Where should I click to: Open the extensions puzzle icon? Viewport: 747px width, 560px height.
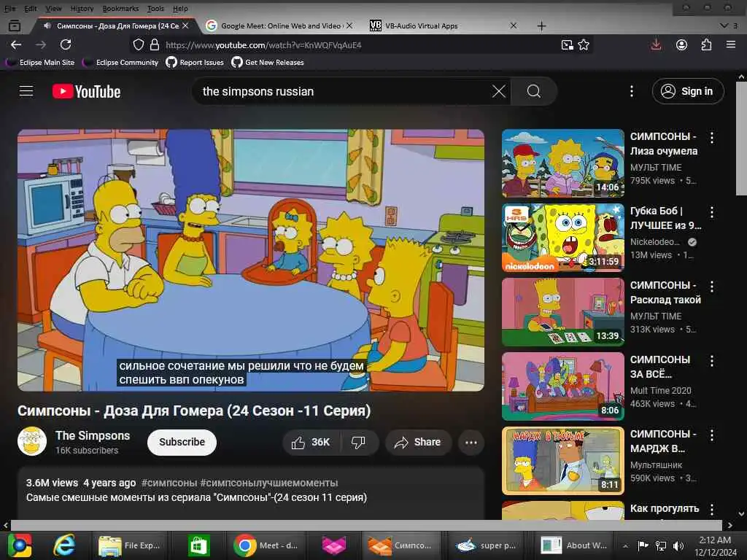[x=706, y=44]
